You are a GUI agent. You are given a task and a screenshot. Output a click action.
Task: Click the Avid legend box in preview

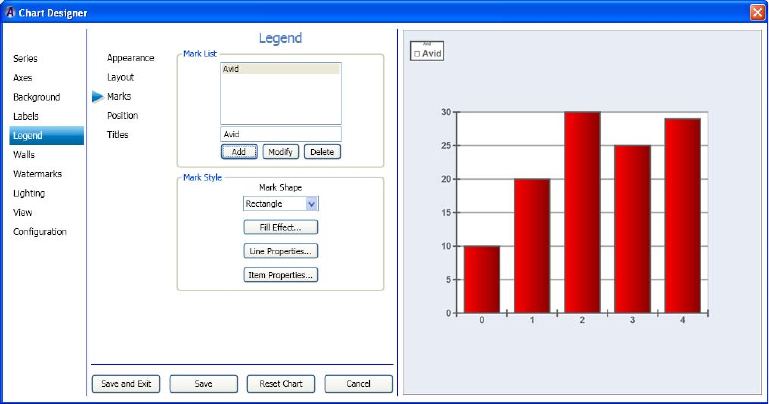coord(427,51)
